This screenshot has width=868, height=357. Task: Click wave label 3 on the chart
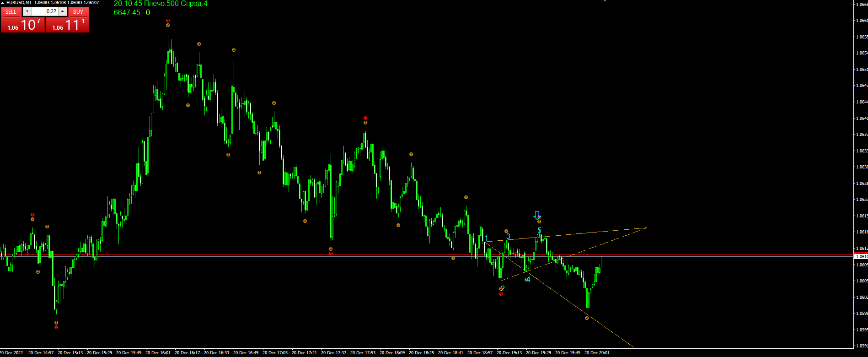508,236
